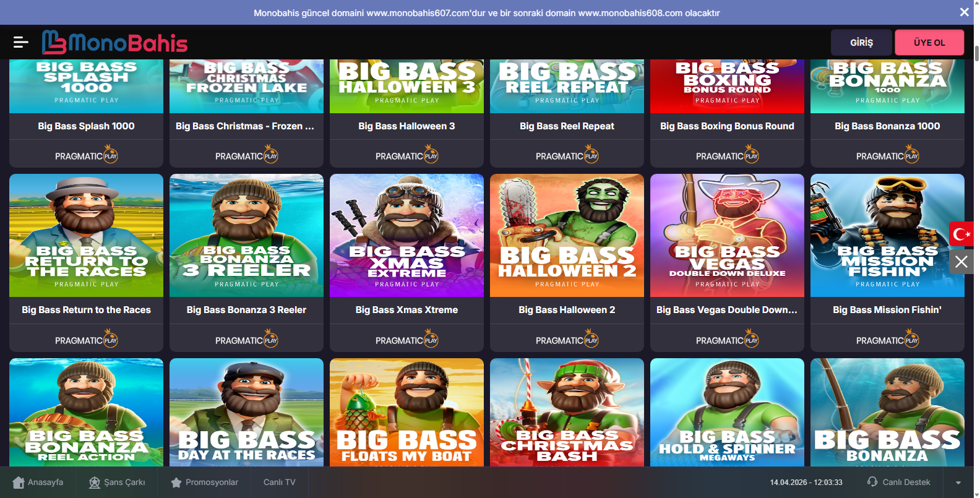Click Pragmatic Play logo under Vegas Double Down

coord(727,339)
